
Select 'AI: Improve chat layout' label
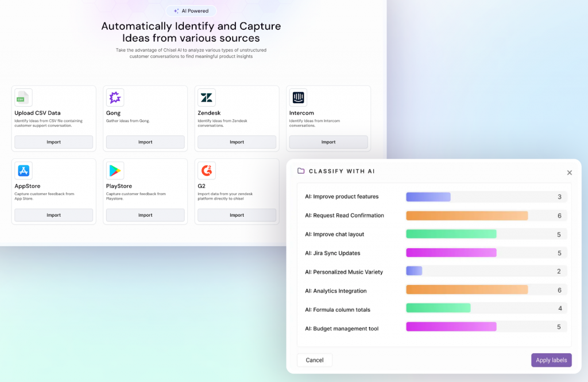click(335, 235)
